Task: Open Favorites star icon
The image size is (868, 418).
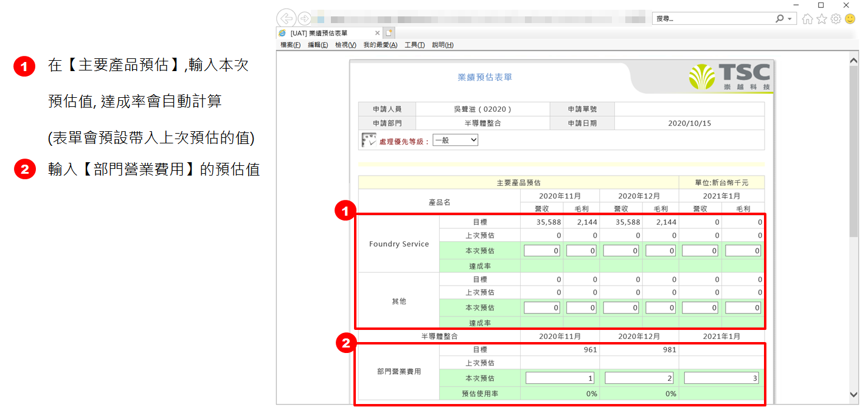Action: (821, 19)
